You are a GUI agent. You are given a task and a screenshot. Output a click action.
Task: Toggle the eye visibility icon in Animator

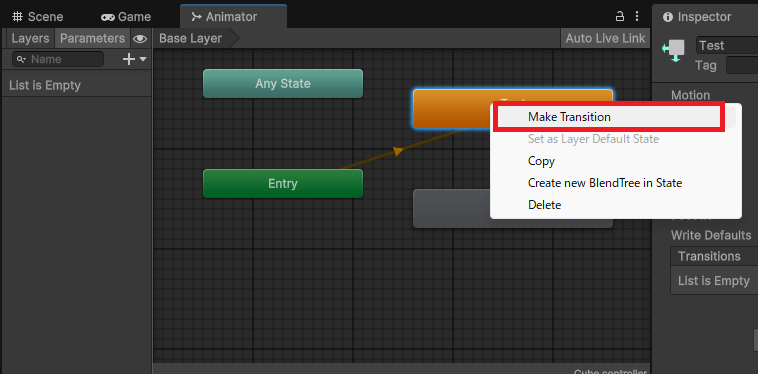pos(140,39)
